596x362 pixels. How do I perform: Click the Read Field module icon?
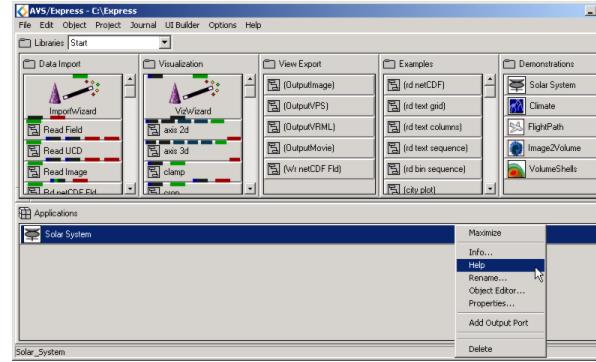coord(33,130)
